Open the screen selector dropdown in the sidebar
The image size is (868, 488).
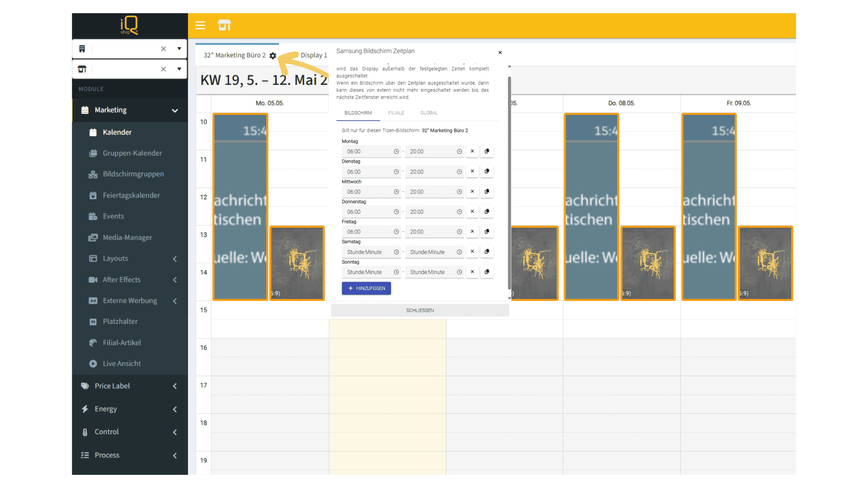179,69
